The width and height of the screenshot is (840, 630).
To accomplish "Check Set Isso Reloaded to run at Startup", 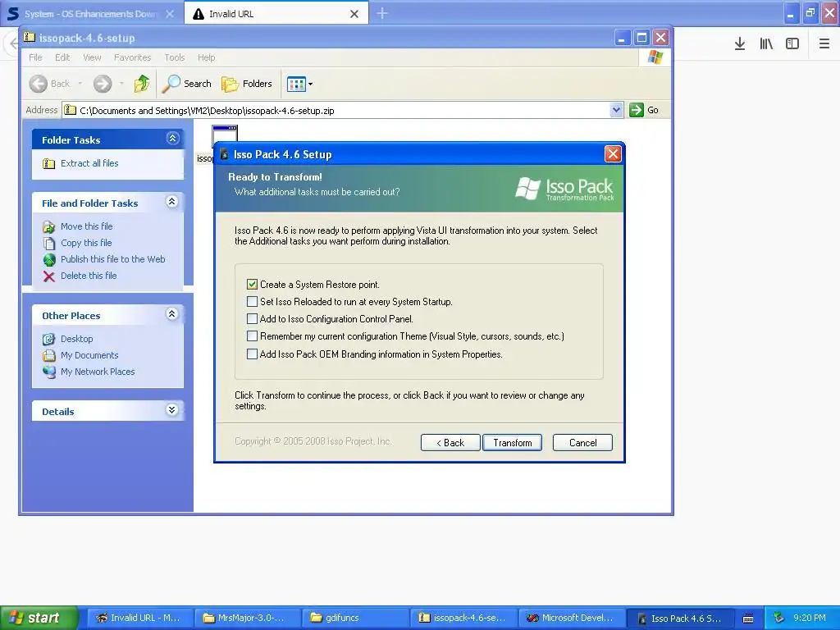I will pos(253,302).
